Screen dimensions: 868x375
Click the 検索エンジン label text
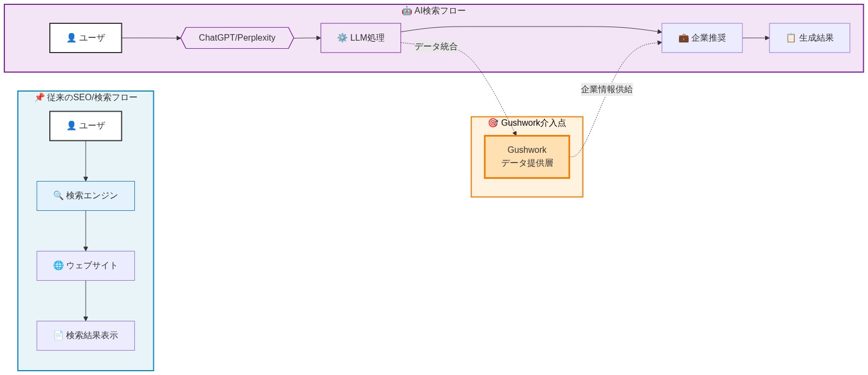coord(92,195)
